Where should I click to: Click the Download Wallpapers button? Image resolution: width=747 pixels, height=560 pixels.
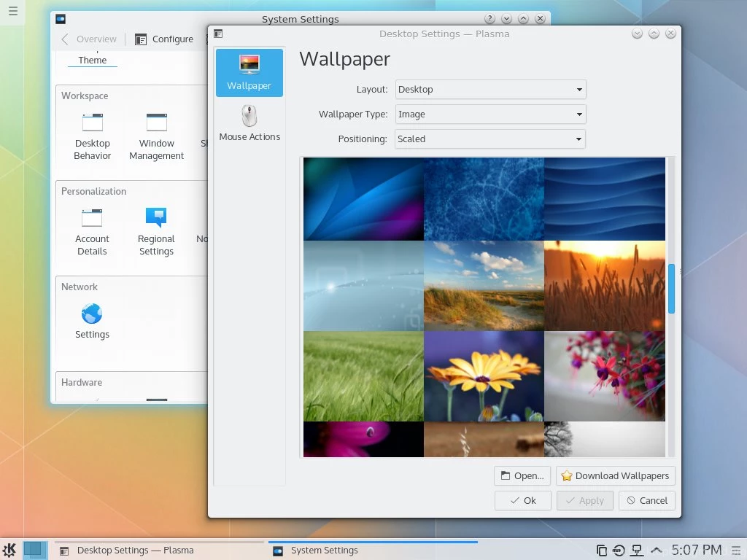pyautogui.click(x=615, y=475)
